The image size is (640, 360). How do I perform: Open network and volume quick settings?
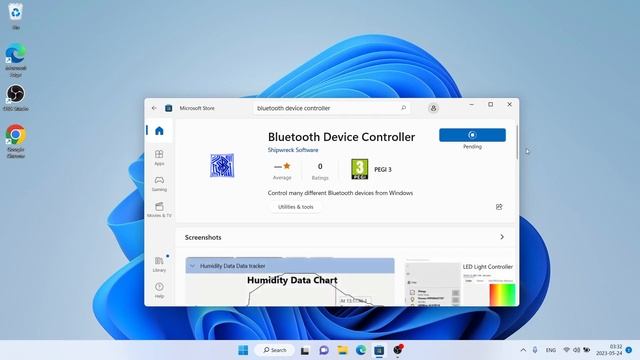coord(576,350)
